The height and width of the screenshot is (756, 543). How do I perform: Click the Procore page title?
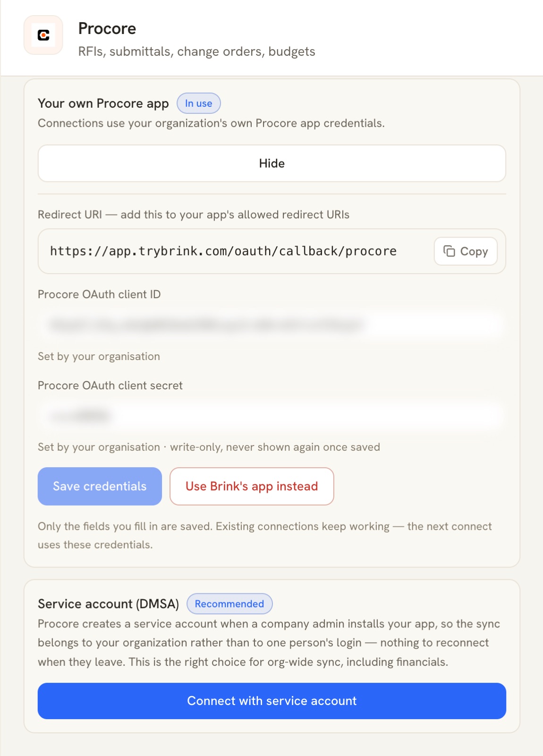pyautogui.click(x=107, y=29)
